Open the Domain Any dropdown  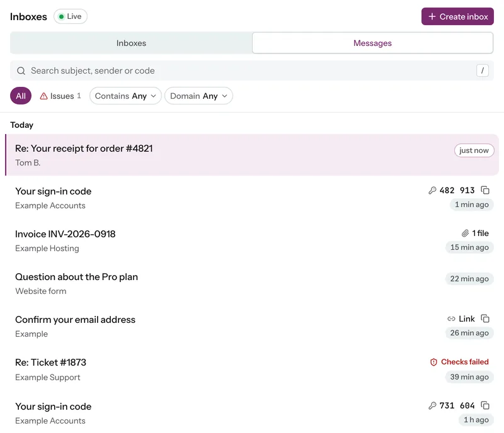pyautogui.click(x=198, y=96)
